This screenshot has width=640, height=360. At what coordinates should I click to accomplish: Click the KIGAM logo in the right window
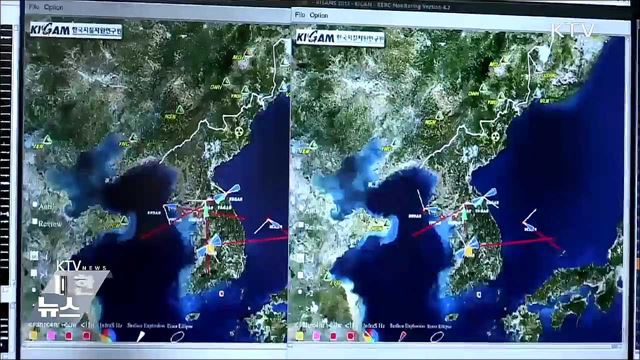[x=340, y=38]
